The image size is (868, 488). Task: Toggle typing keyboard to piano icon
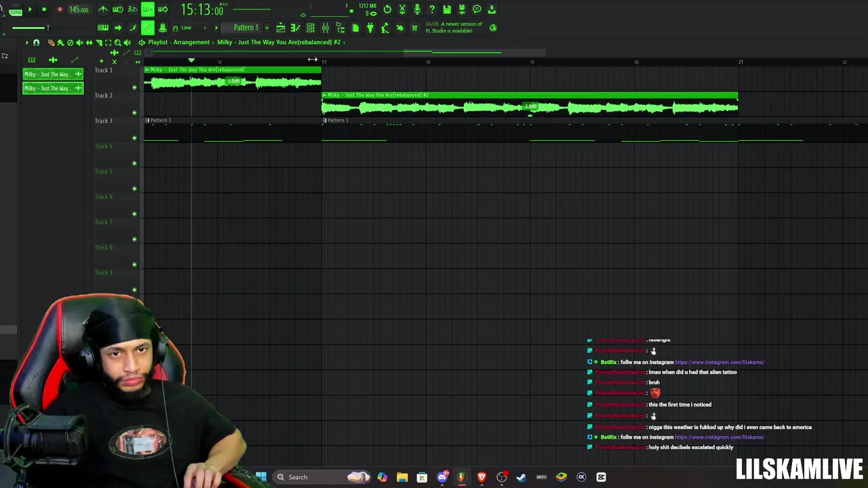coord(103,28)
